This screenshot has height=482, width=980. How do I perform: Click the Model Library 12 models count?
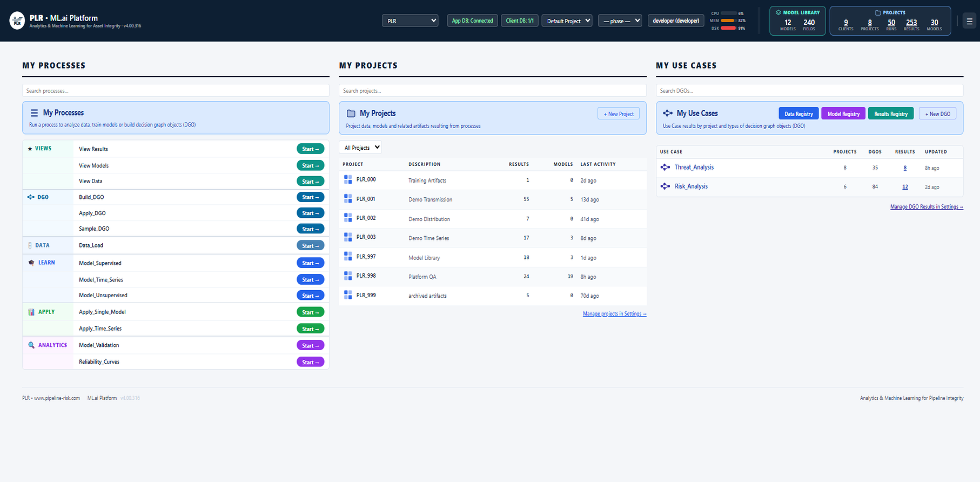pyautogui.click(x=788, y=22)
